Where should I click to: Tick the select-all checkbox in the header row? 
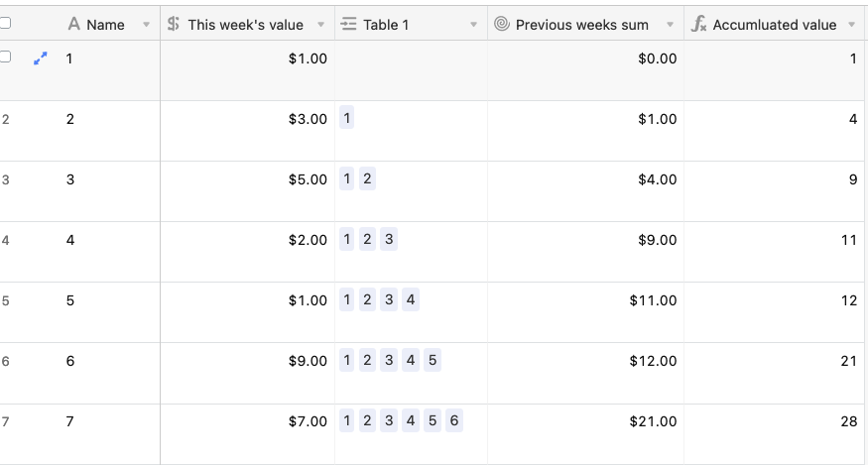pyautogui.click(x=5, y=23)
